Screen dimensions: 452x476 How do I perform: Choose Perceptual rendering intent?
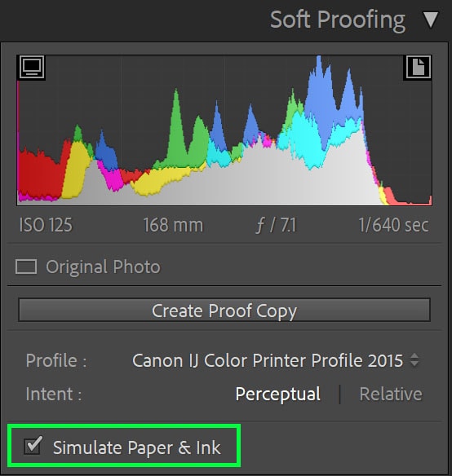coord(278,394)
